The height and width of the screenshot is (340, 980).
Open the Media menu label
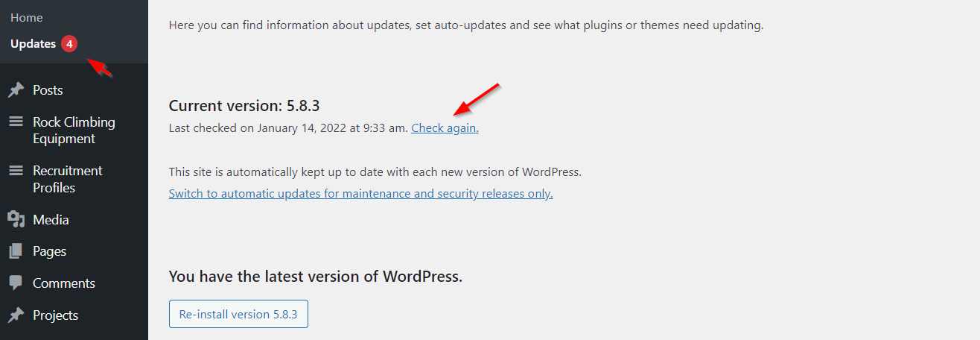click(x=51, y=220)
